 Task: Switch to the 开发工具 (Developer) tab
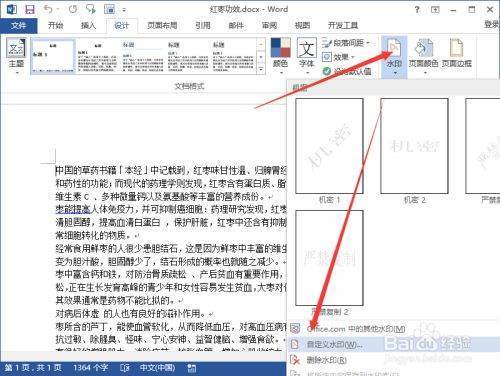[x=343, y=26]
